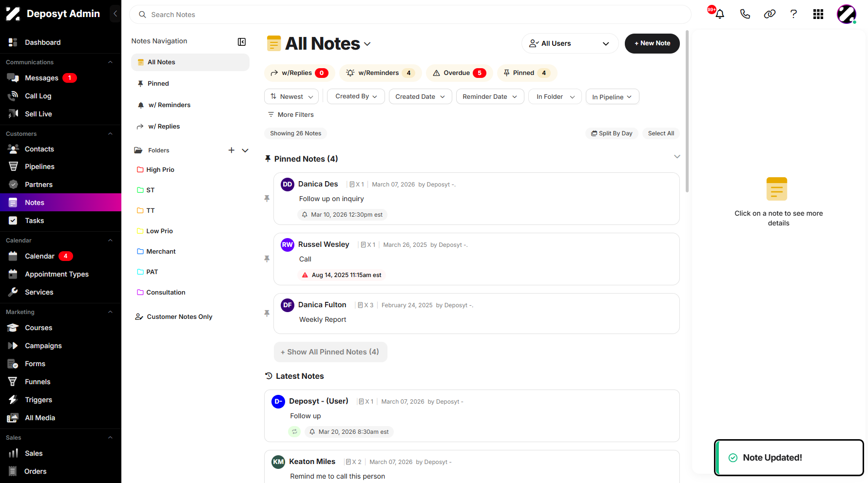Open the link chain icon in header
Viewport: 868px width, 483px height.
pyautogui.click(x=770, y=14)
